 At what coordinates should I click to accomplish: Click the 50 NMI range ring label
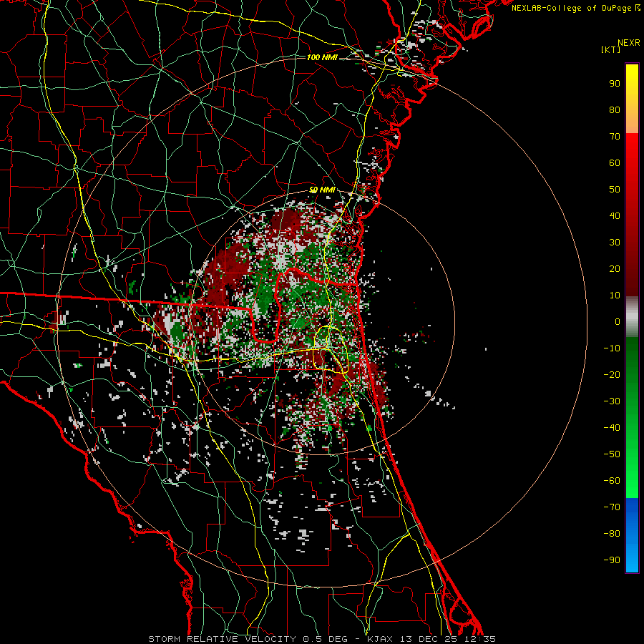[322, 190]
